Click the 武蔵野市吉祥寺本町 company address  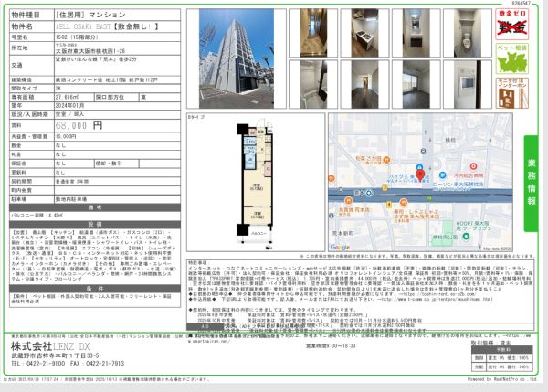pyautogui.click(x=55, y=355)
